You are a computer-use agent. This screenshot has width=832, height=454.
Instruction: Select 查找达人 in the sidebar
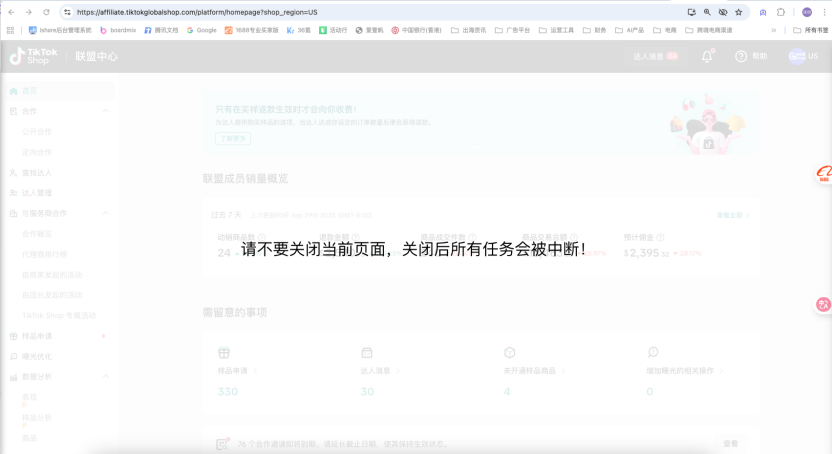click(x=37, y=173)
